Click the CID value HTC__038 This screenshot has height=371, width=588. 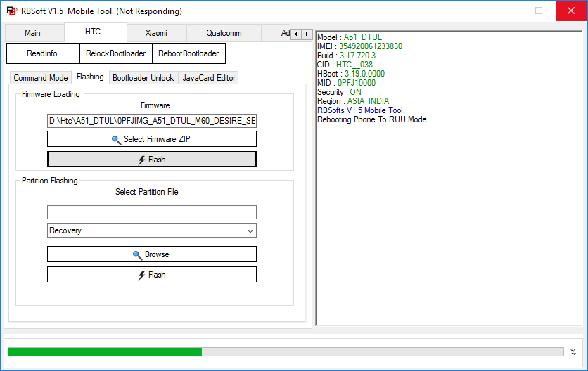pyautogui.click(x=354, y=65)
